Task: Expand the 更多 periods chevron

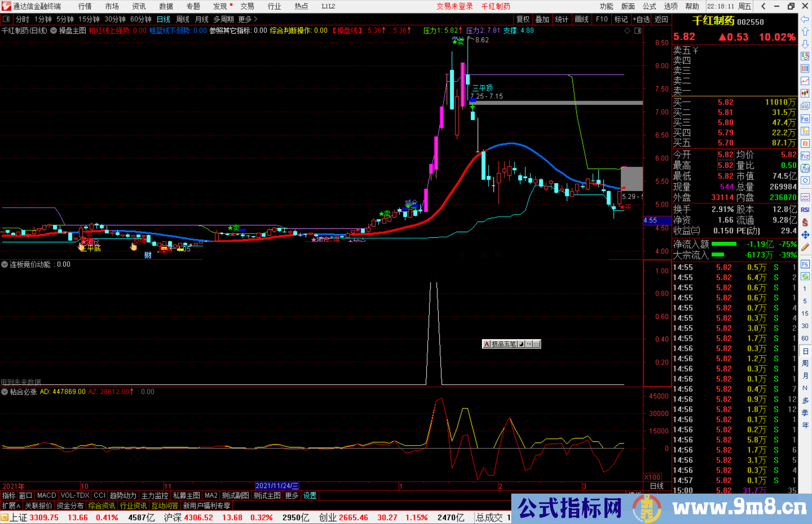Action: (x=256, y=19)
